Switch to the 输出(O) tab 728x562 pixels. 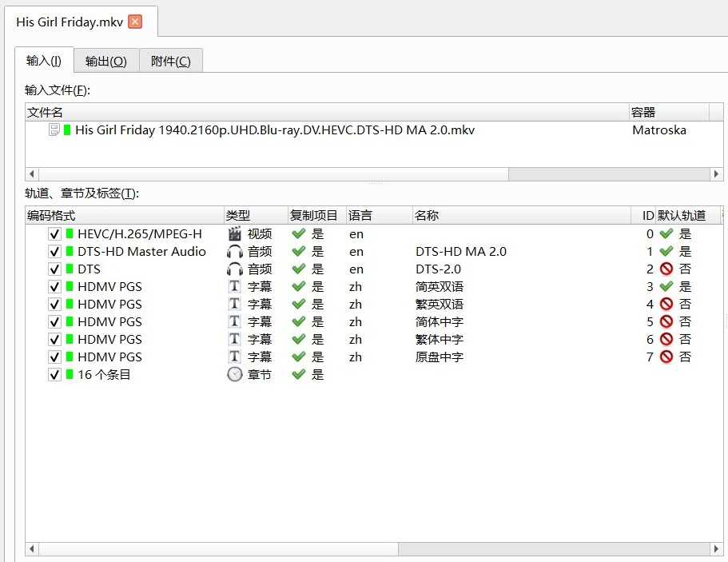point(106,62)
